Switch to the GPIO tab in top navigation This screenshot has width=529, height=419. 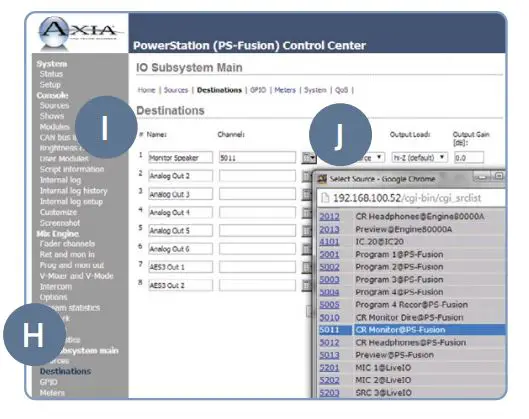[258, 90]
